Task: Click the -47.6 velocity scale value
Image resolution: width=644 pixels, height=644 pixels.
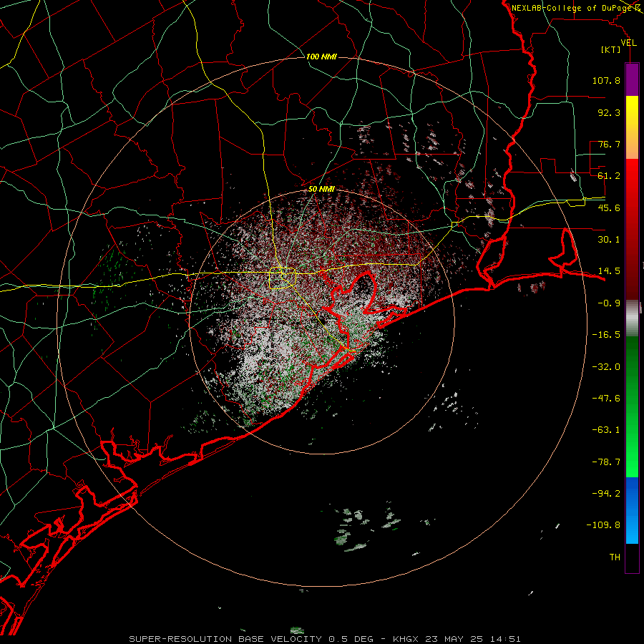Action: (x=606, y=399)
